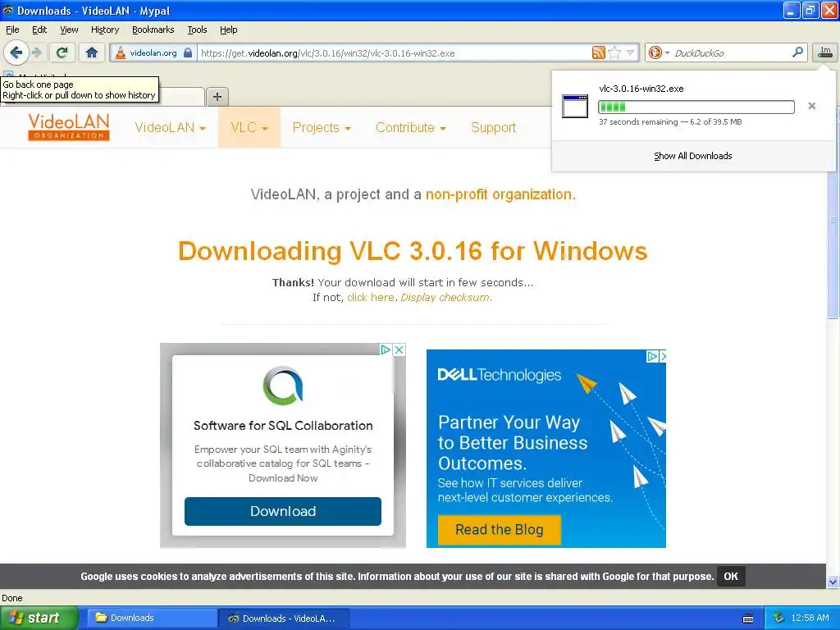Open the Edit menu
840x630 pixels.
pos(39,30)
